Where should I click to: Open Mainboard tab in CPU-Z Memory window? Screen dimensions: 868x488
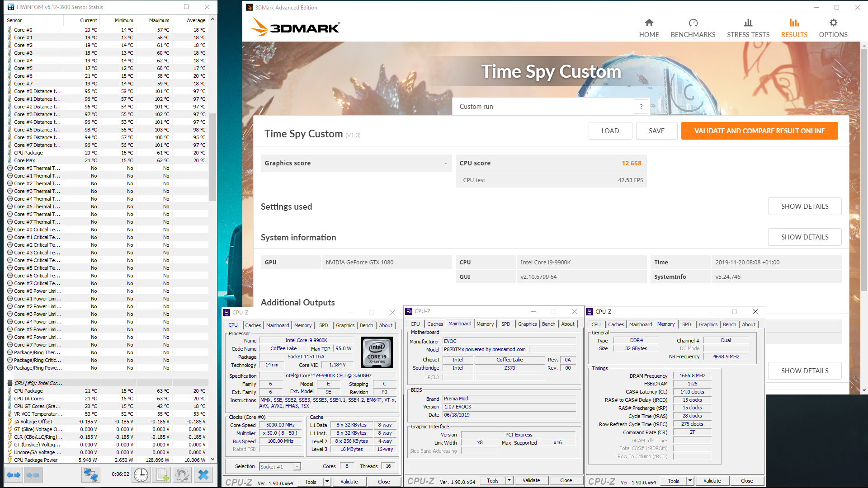pos(640,324)
